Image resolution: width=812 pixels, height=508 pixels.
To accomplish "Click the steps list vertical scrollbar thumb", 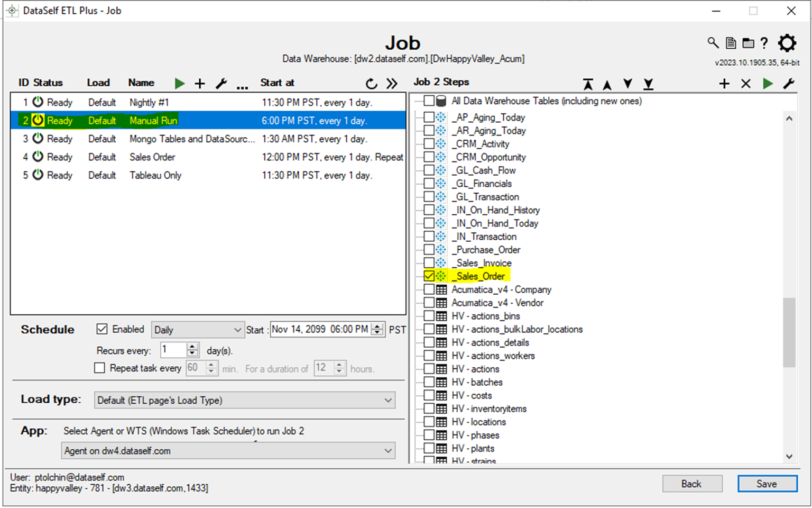I will point(789,332).
